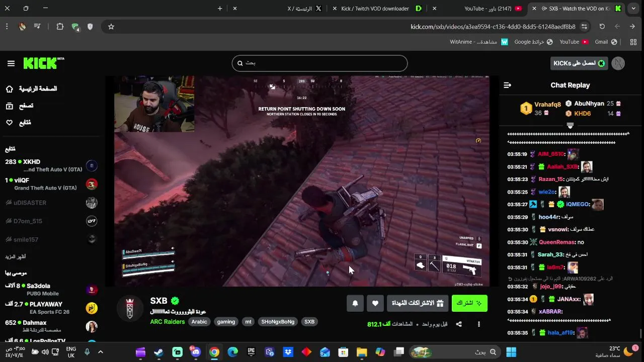Open the video more-options menu
Screen dimensions: 644x362
pos(479,324)
